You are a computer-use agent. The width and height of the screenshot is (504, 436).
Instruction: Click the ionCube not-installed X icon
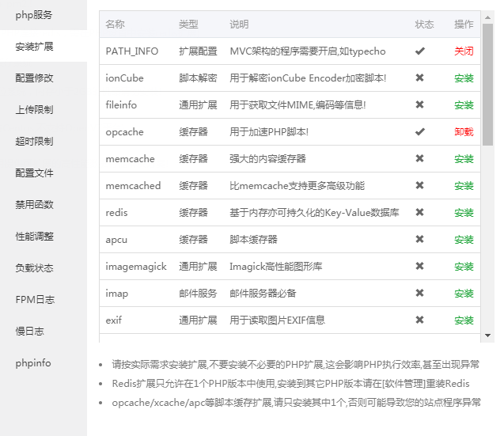[419, 78]
